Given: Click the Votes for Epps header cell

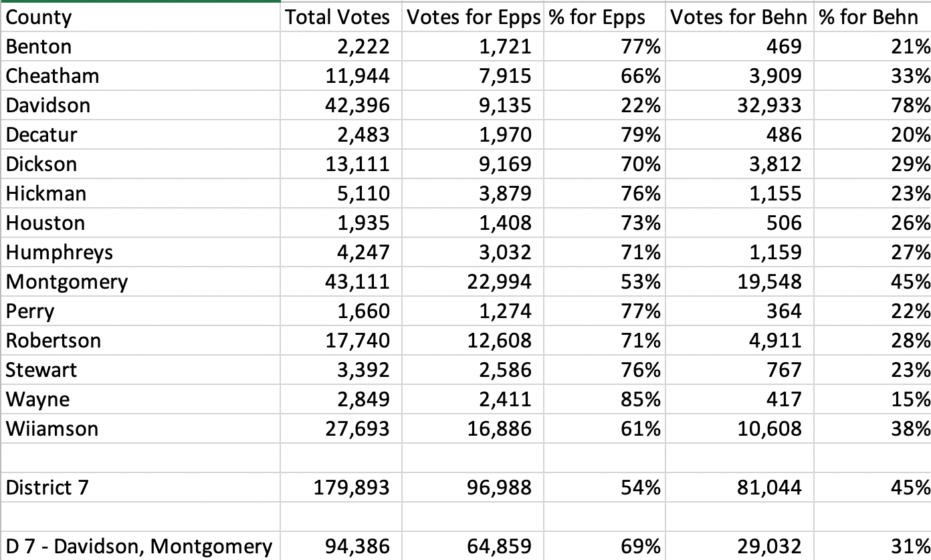Looking at the screenshot, I should pyautogui.click(x=474, y=17).
